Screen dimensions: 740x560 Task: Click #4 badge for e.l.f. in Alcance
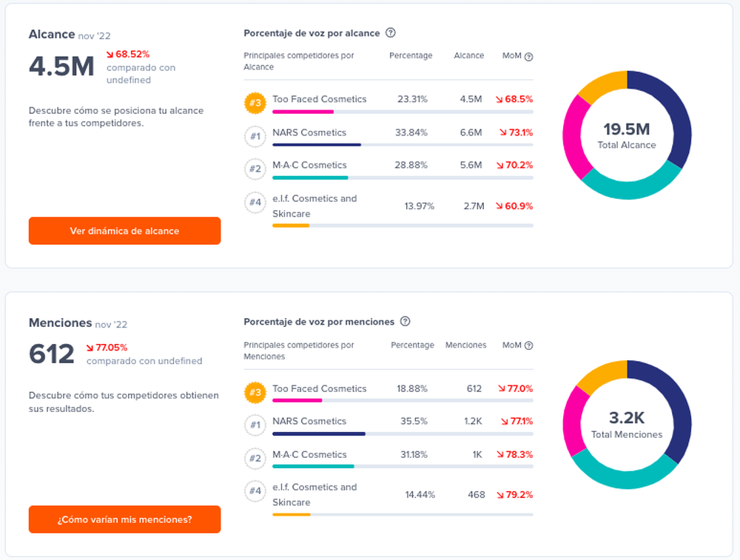(255, 203)
